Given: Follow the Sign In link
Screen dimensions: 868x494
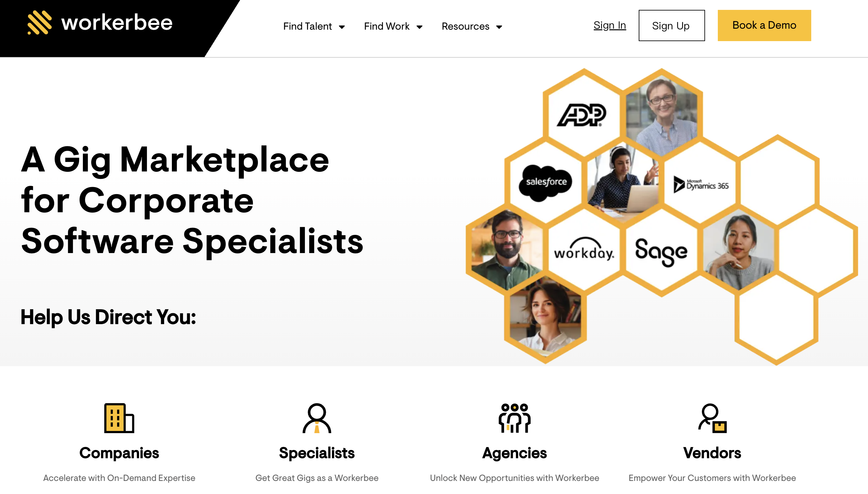Looking at the screenshot, I should tap(610, 25).
